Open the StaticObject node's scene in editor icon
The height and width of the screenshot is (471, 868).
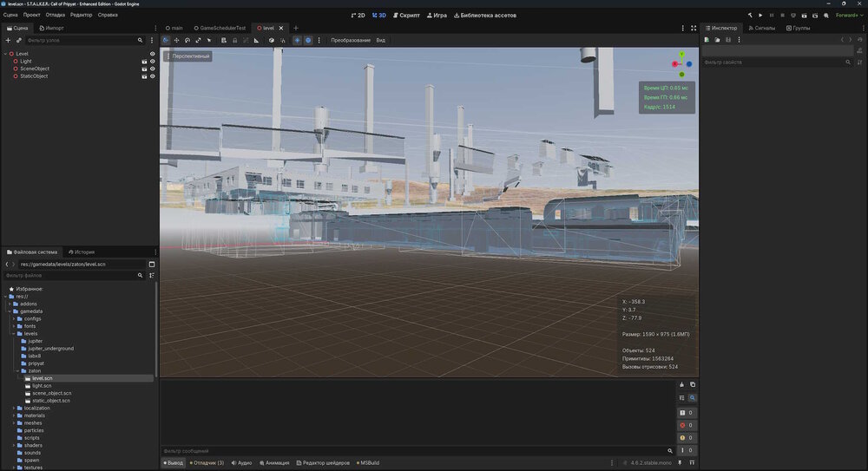(x=144, y=76)
